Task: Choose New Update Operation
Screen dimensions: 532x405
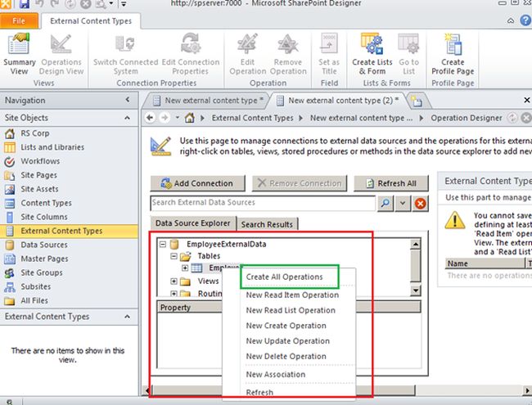Action: pos(288,341)
